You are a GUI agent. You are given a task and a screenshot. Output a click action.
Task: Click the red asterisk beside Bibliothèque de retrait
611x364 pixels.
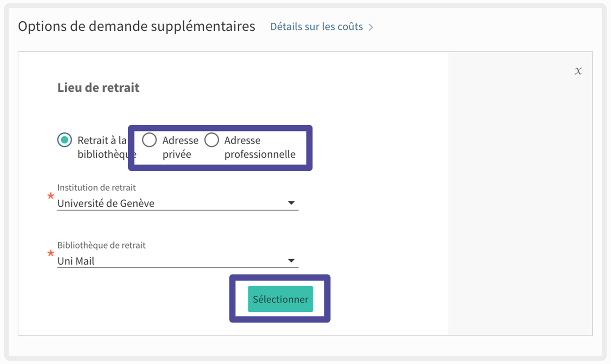pyautogui.click(x=50, y=254)
